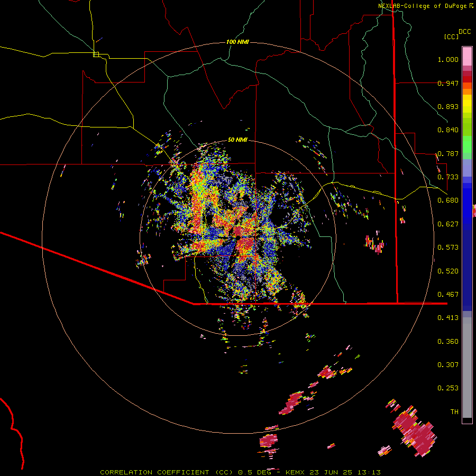Click the 0.627 scale value

(x=448, y=224)
